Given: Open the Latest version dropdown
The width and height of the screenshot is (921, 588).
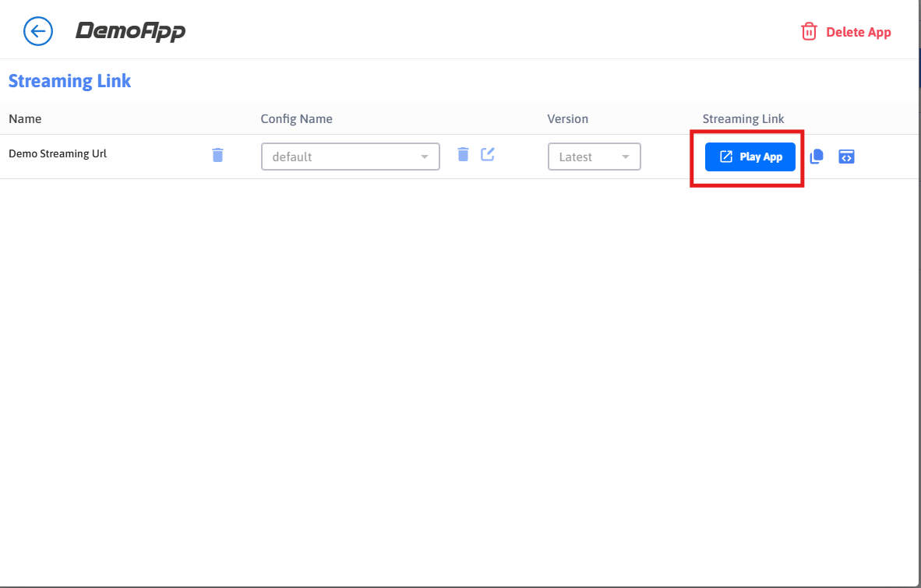Looking at the screenshot, I should (x=595, y=157).
